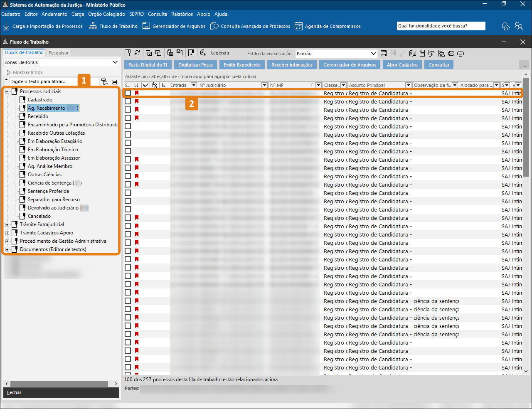Click the bookmark column header icon
The height and width of the screenshot is (409, 532).
pos(136,85)
